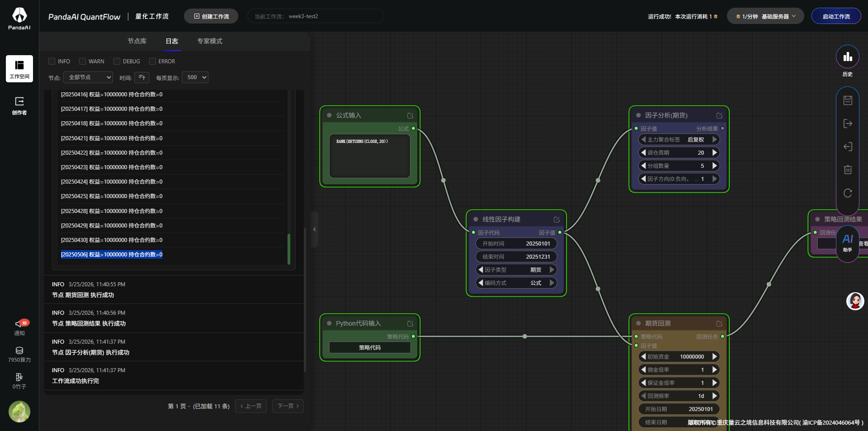Open the 全部节点 node filter dropdown
868x431 pixels.
coord(88,77)
